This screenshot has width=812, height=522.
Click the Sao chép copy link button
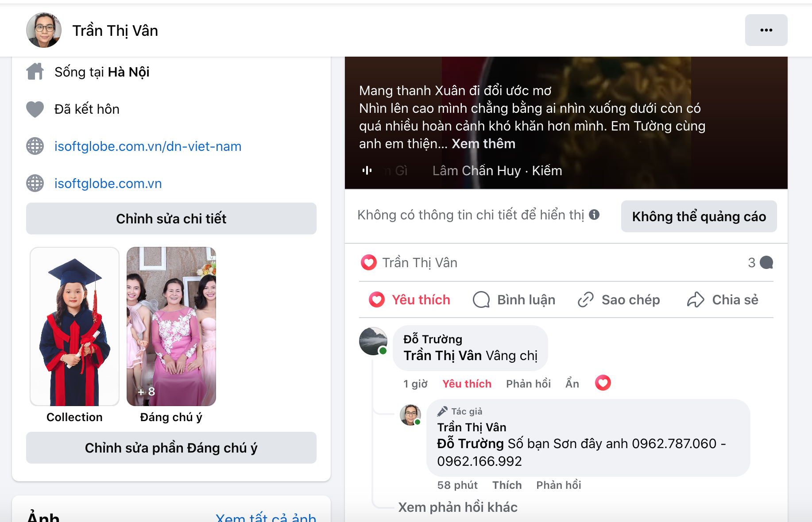(619, 299)
